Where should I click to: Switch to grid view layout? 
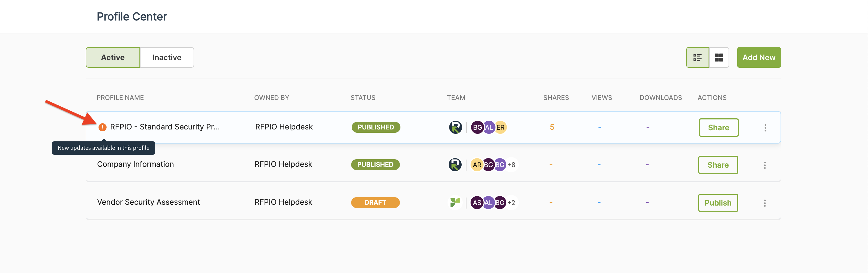pyautogui.click(x=719, y=58)
